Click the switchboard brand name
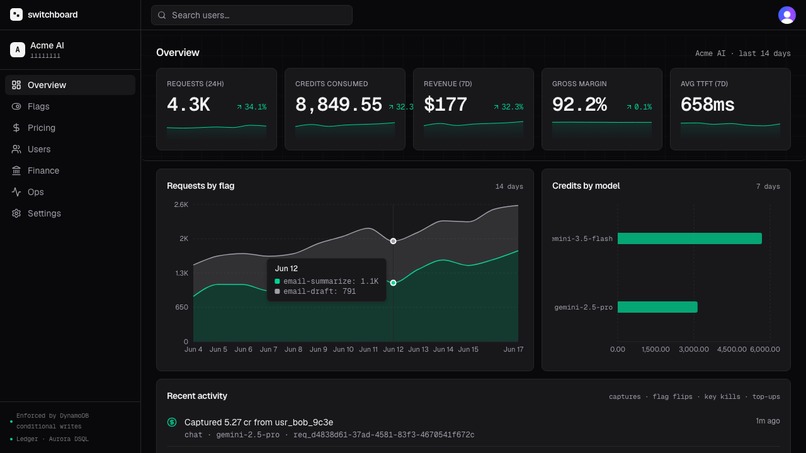This screenshot has height=453, width=806. point(52,15)
